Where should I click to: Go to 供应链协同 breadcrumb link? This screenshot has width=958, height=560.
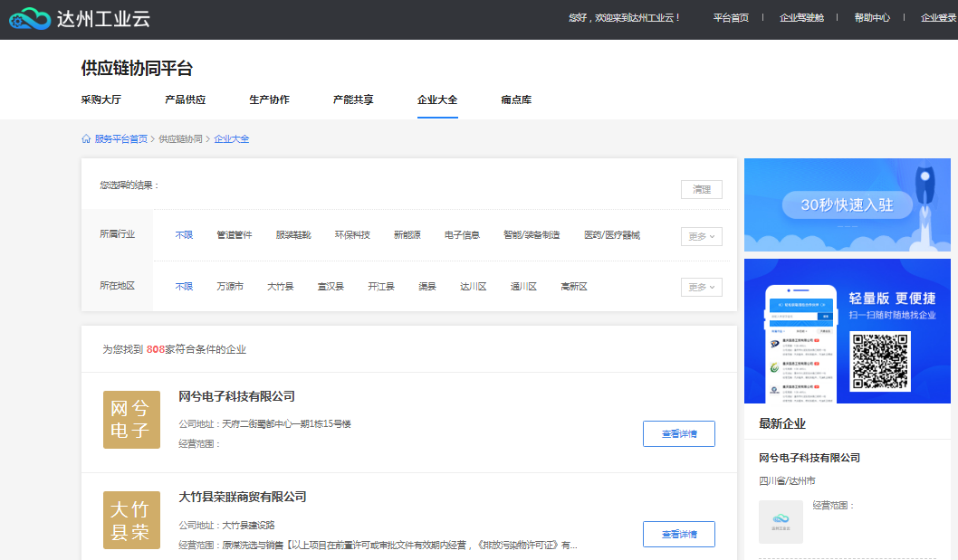[x=180, y=139]
